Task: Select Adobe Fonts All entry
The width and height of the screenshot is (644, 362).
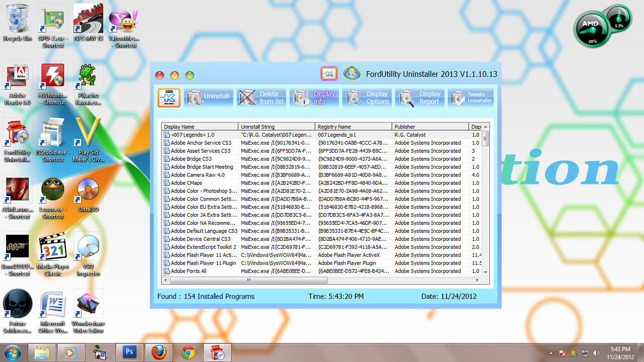Action: click(x=322, y=271)
